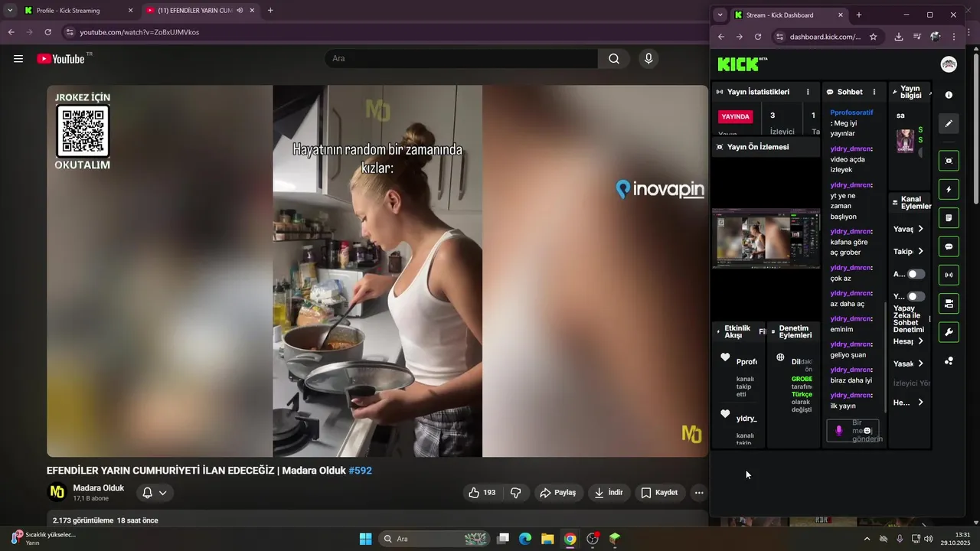Start YouTube voice search with microphone
Image resolution: width=980 pixels, height=551 pixels.
coord(648,59)
